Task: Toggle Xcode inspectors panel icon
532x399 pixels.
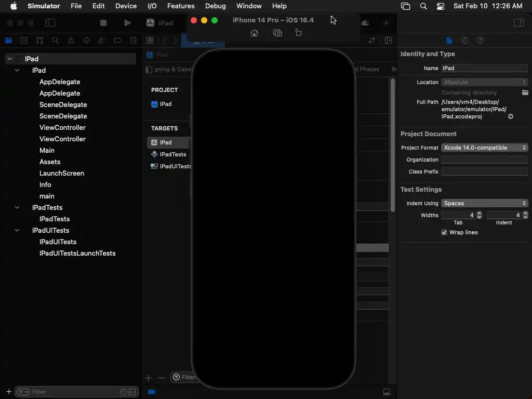Action: pyautogui.click(x=519, y=23)
